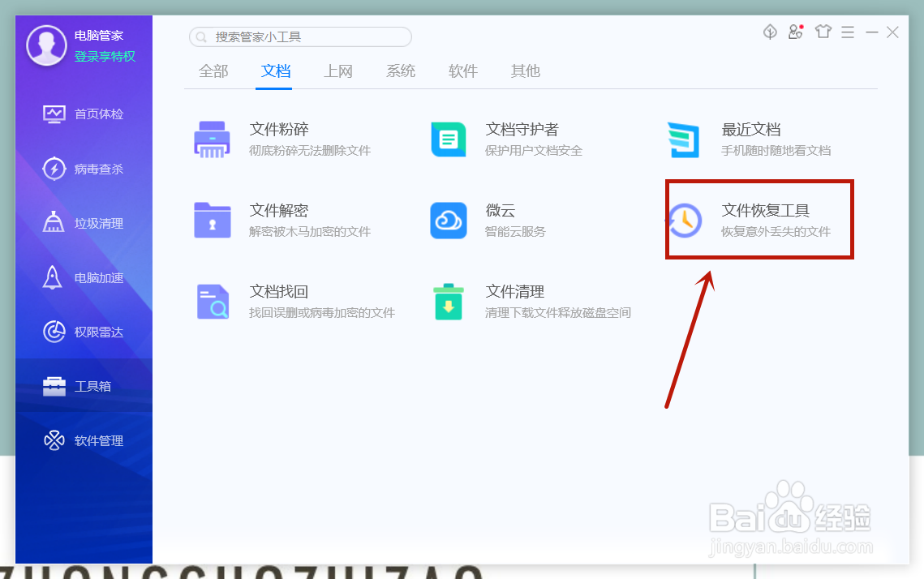
Task: Click the 病毒查杀 lightning icon
Action: [54, 169]
